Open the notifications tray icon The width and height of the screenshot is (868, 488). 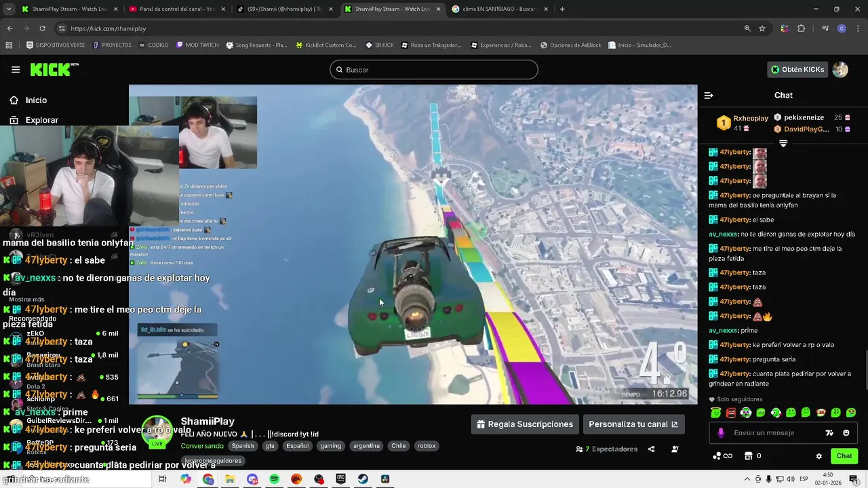854,479
